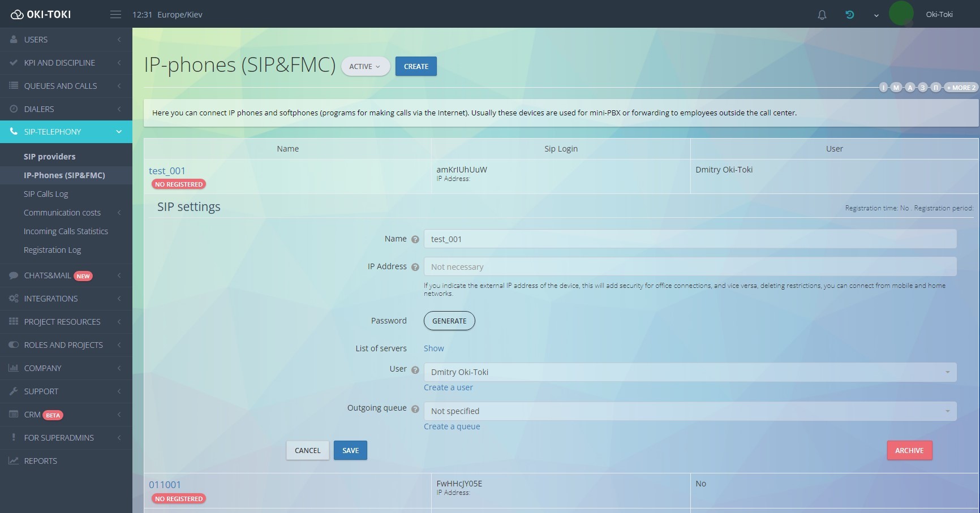Click the help icon beside Outgoing queue
The width and height of the screenshot is (980, 513).
point(415,409)
